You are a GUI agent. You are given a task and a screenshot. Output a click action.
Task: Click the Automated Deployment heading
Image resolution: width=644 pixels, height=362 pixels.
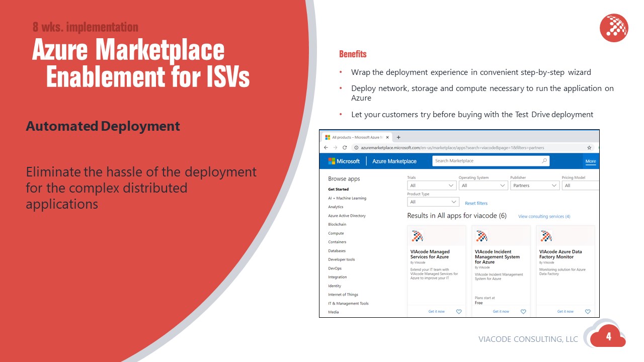tap(103, 126)
